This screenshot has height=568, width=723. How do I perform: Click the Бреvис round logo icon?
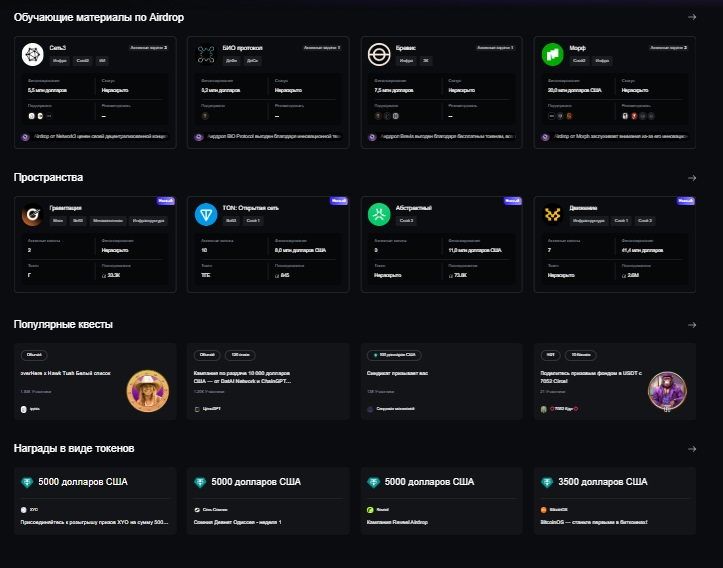point(379,54)
